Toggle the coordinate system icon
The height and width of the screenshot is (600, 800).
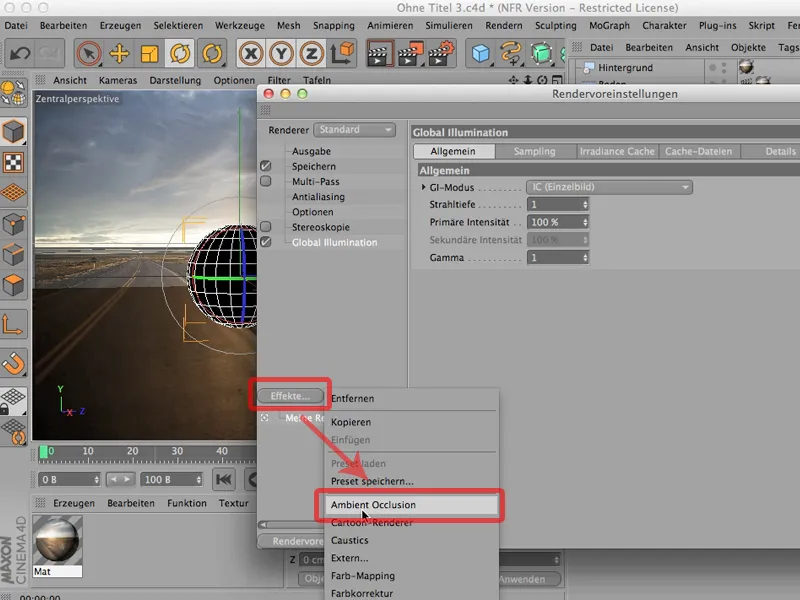(x=342, y=53)
